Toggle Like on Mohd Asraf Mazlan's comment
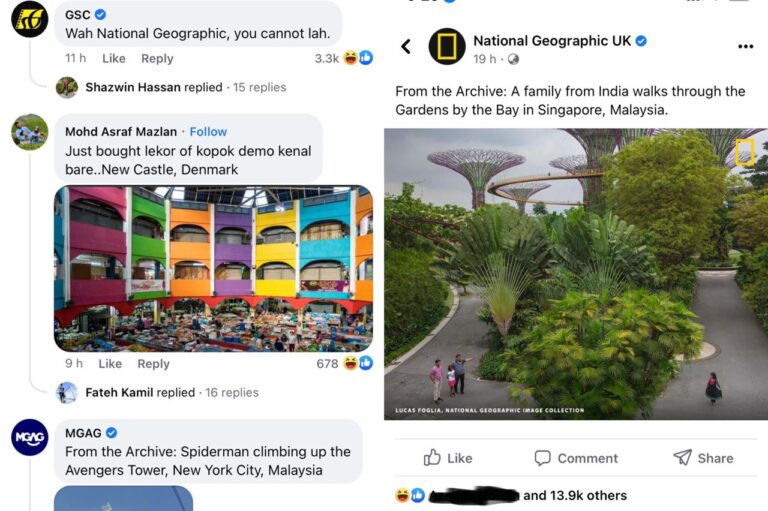This screenshot has height=511, width=768. tap(110, 364)
